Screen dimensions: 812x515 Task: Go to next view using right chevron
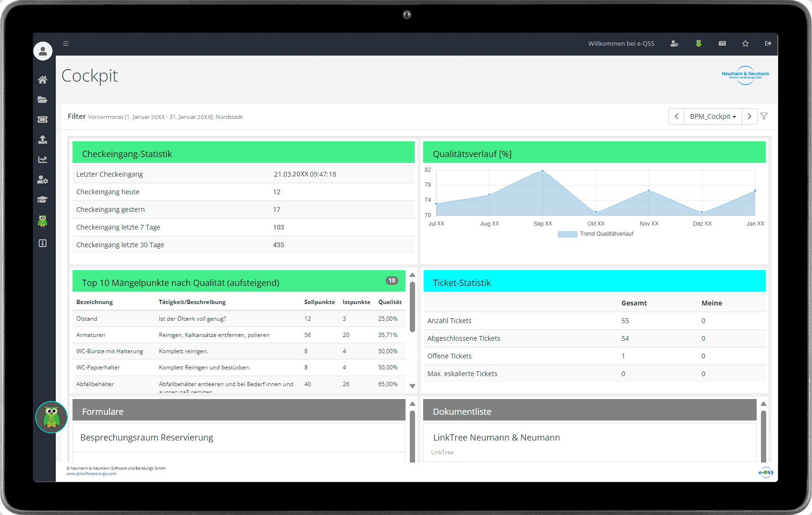tap(750, 116)
